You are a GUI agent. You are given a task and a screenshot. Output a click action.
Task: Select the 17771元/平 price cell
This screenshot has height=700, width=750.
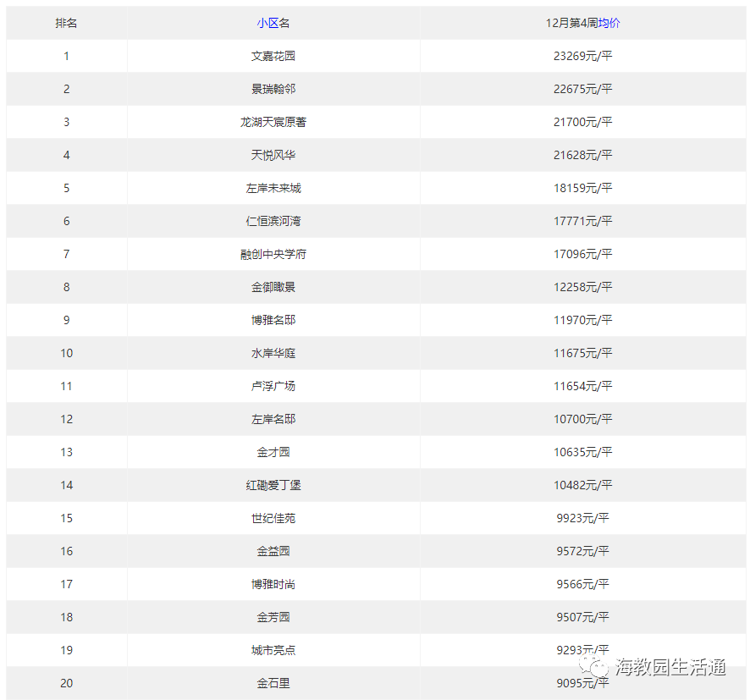tap(583, 221)
